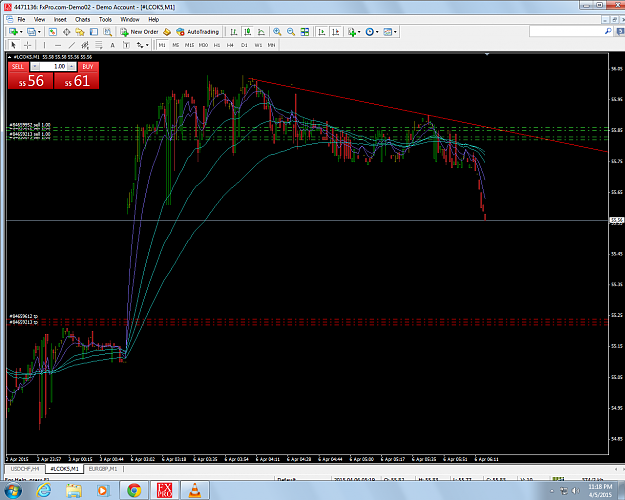Decrease lot volume with left stepper
Viewport: 625px width, 500px height.
tap(35, 67)
